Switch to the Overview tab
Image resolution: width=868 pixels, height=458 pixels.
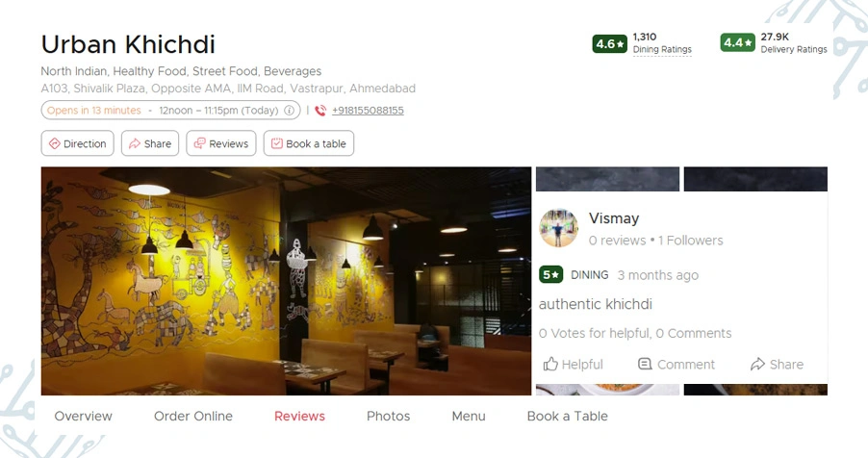coord(83,416)
